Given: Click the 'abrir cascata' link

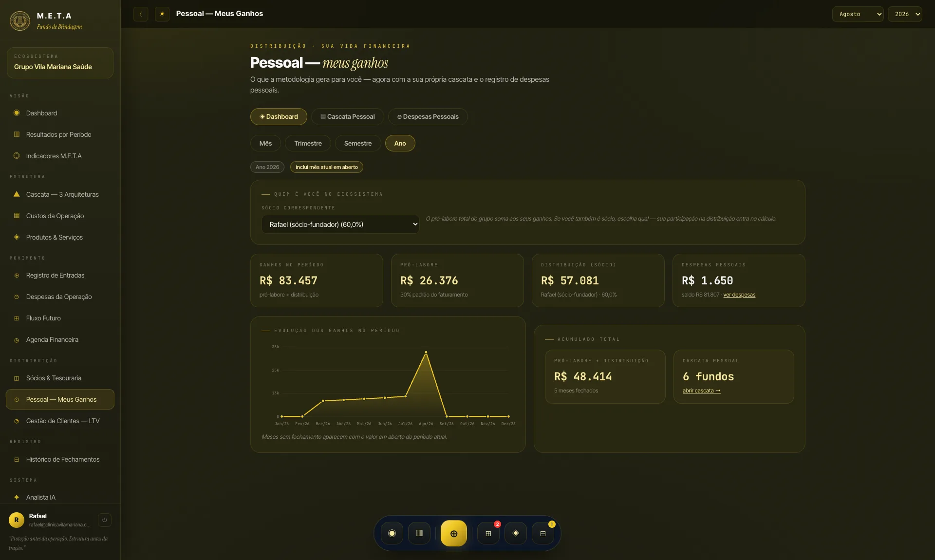Looking at the screenshot, I should pyautogui.click(x=701, y=391).
